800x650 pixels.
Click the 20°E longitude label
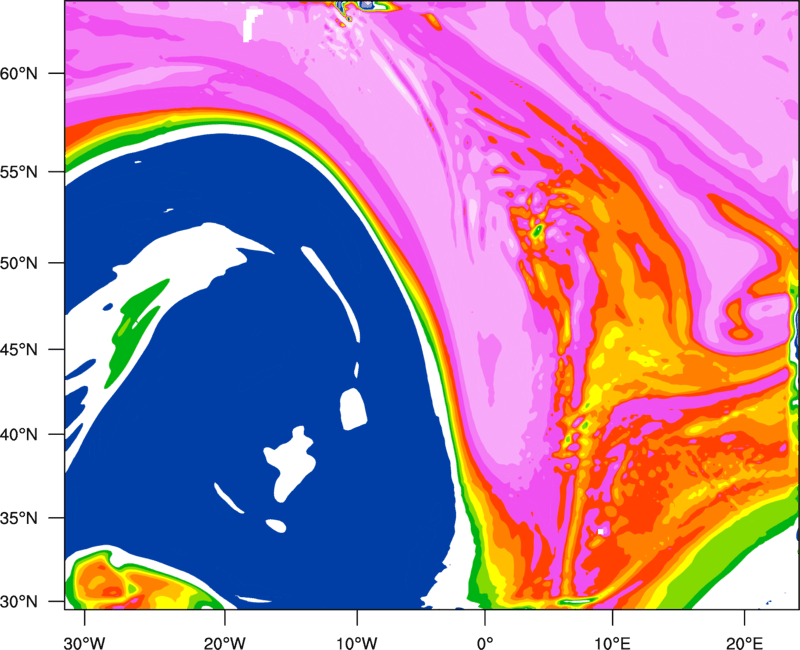point(744,643)
